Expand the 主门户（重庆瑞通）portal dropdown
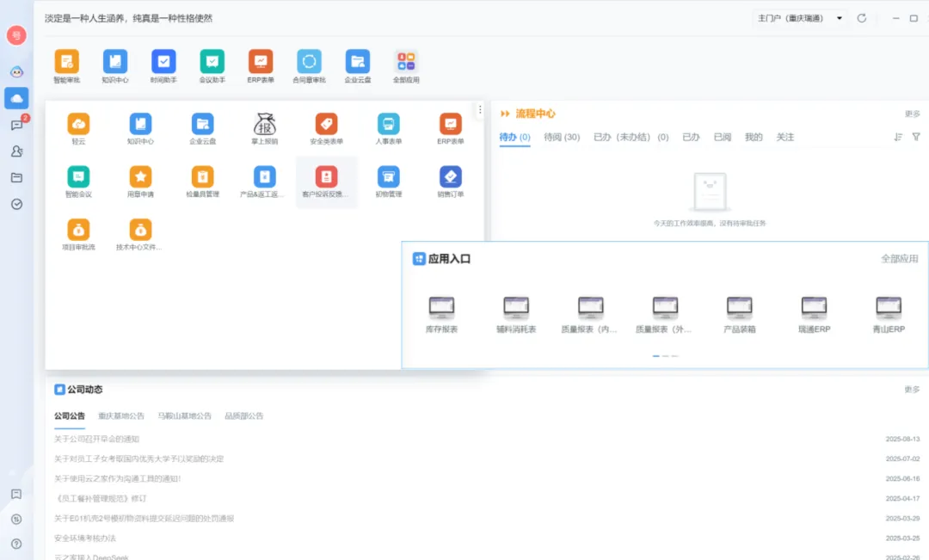 800,18
